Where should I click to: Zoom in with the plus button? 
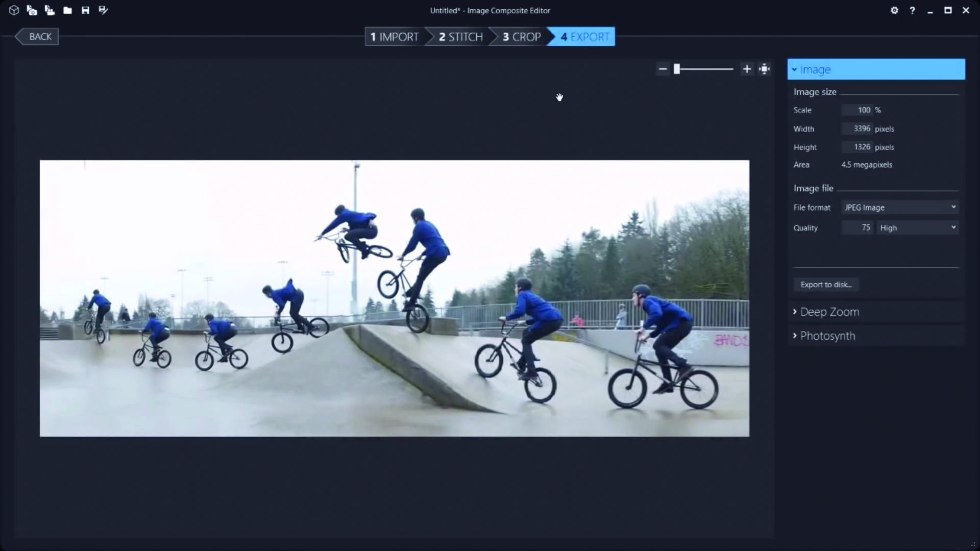[747, 69]
